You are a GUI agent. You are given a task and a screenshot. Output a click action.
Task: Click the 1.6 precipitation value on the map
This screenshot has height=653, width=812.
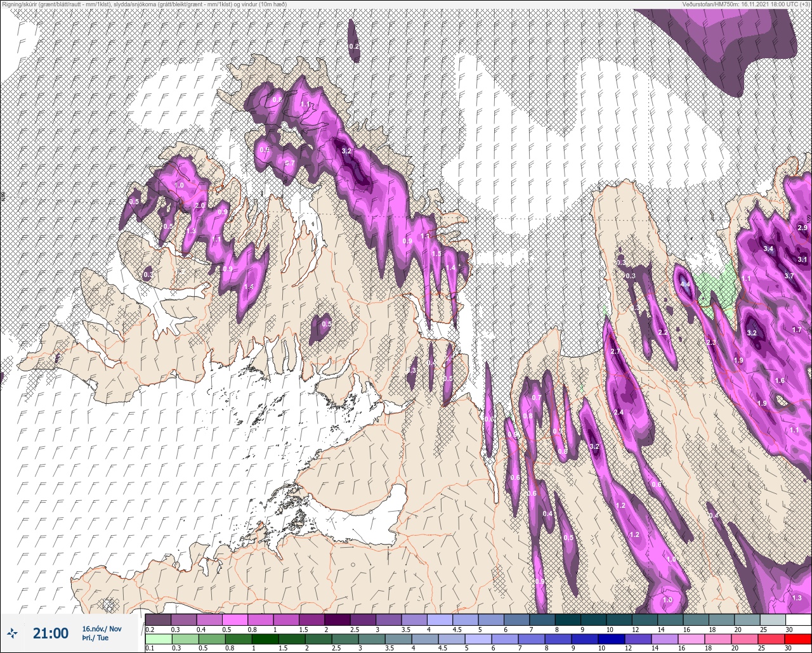[780, 380]
